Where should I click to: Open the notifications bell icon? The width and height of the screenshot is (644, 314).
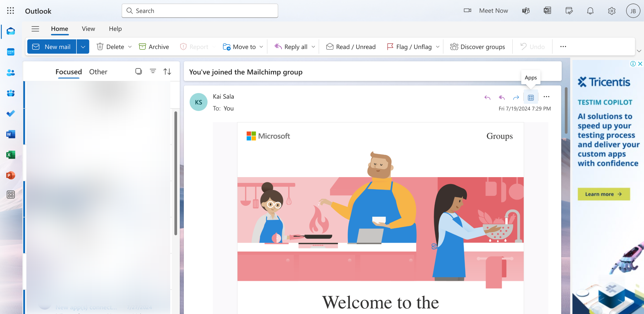click(x=590, y=11)
